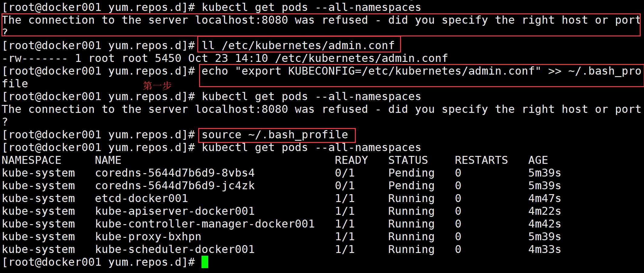Click age 4m42s of kube-controller-manager-docker001
This screenshot has width=644, height=273.
pos(545,224)
